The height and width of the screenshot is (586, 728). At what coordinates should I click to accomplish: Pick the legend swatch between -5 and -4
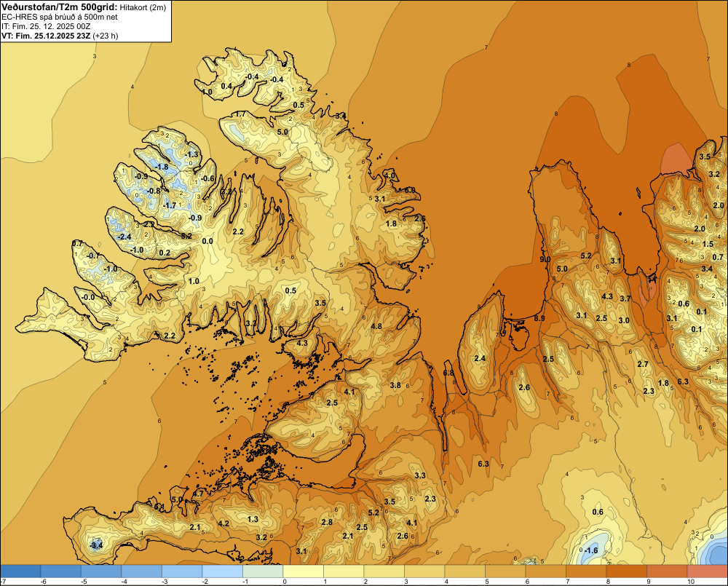[x=101, y=571]
